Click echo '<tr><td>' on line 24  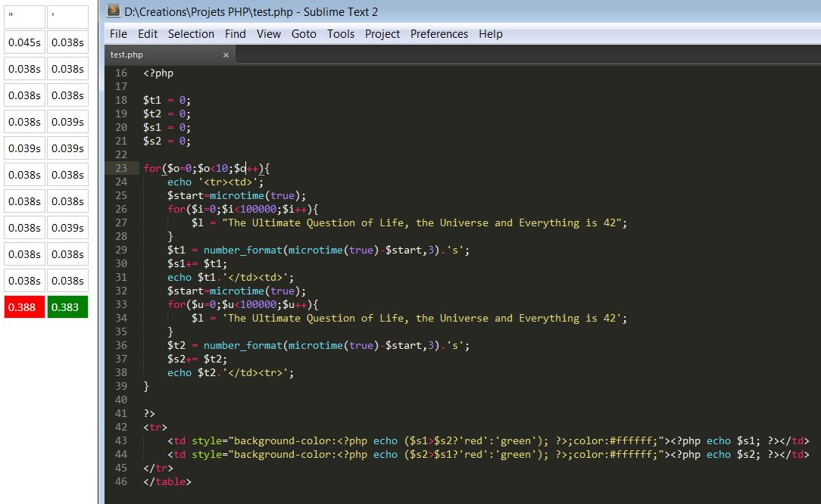216,182
